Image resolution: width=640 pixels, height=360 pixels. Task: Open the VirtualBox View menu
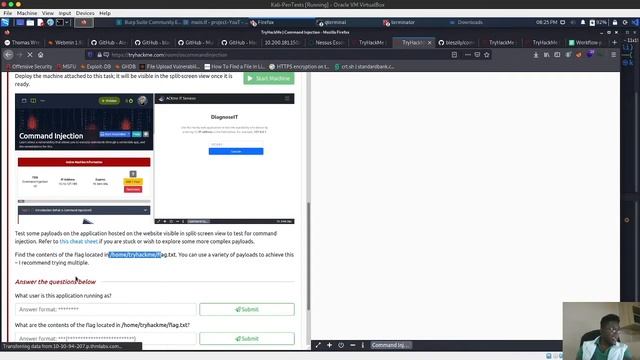point(47,13)
